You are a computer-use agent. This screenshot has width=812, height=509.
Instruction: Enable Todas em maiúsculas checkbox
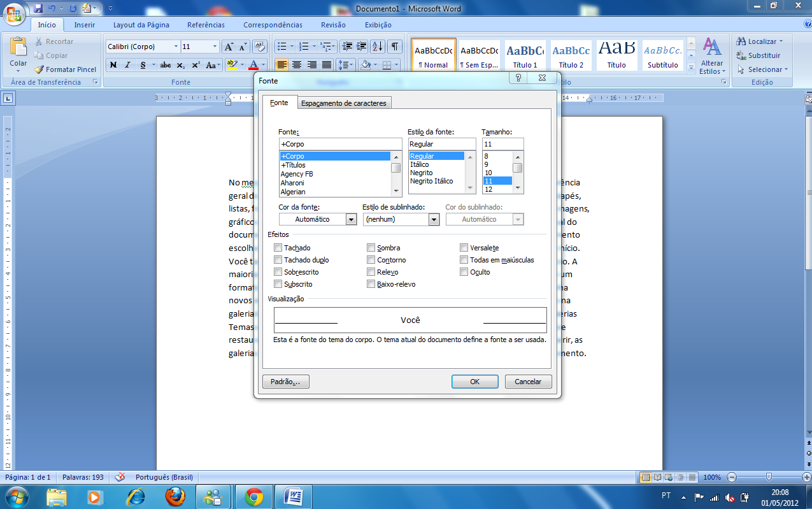tap(464, 260)
